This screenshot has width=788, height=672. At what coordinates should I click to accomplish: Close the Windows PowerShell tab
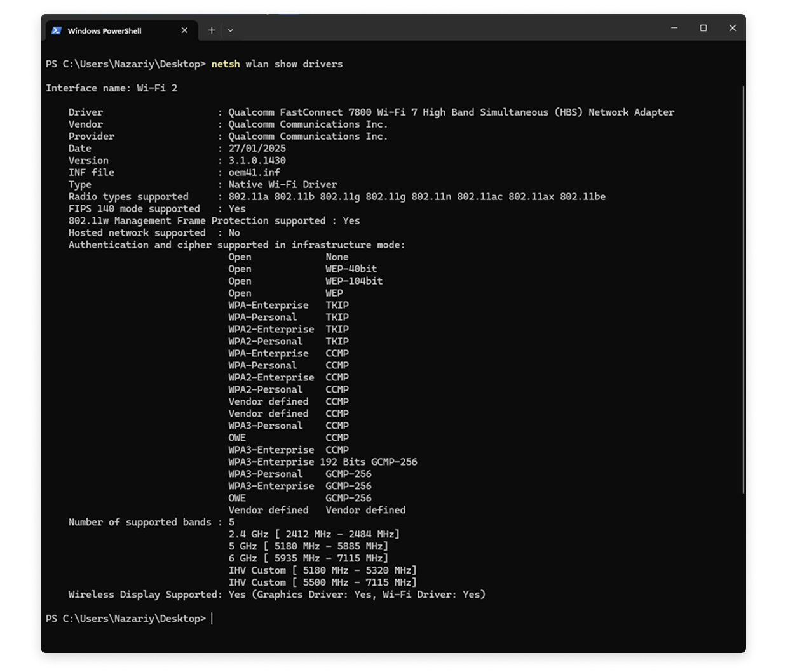point(184,30)
